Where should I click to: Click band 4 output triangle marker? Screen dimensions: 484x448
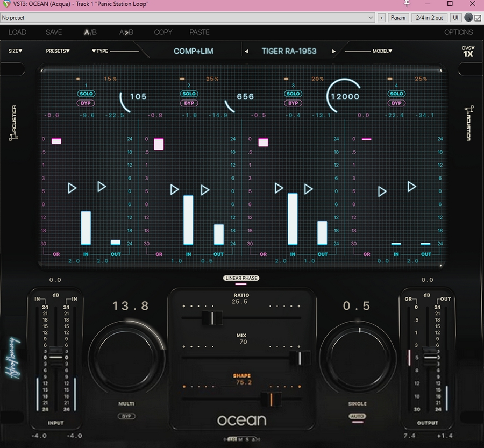click(x=411, y=187)
